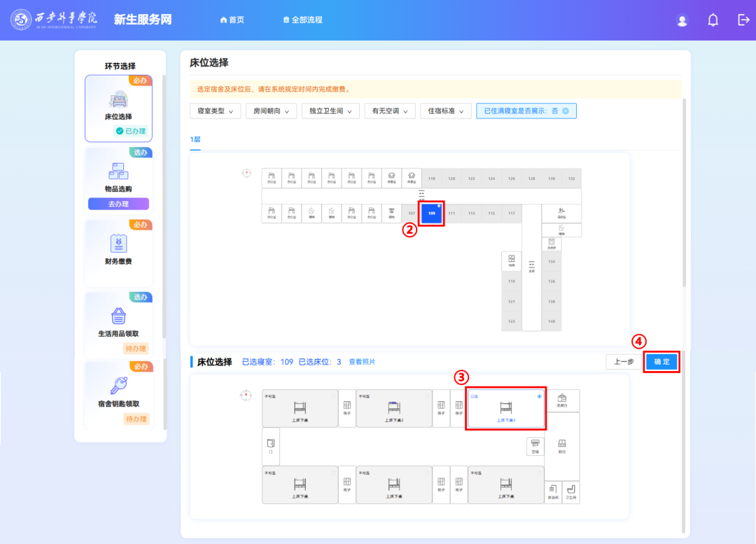Switch to the 1层 floor tab
The height and width of the screenshot is (544, 756).
tap(195, 139)
